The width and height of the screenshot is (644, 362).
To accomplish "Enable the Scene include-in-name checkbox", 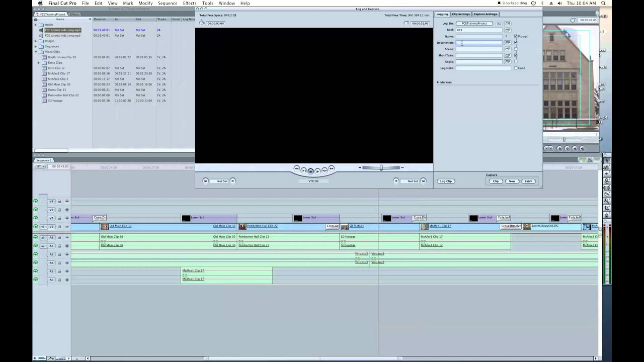I will click(x=516, y=49).
